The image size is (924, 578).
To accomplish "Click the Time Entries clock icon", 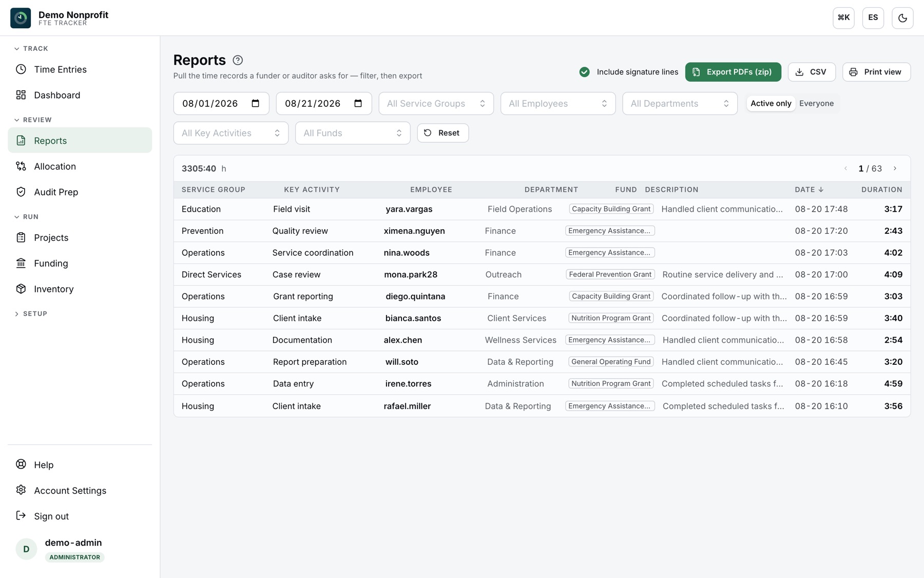I will [x=21, y=69].
